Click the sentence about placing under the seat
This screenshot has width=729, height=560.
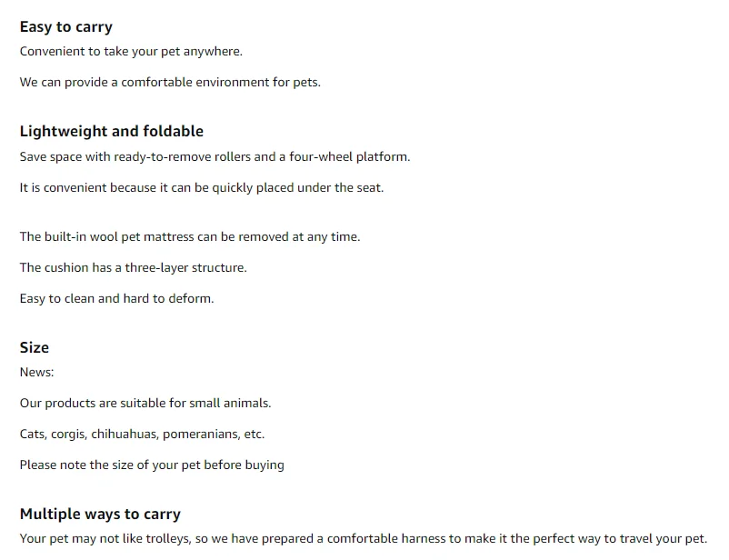[202, 188]
